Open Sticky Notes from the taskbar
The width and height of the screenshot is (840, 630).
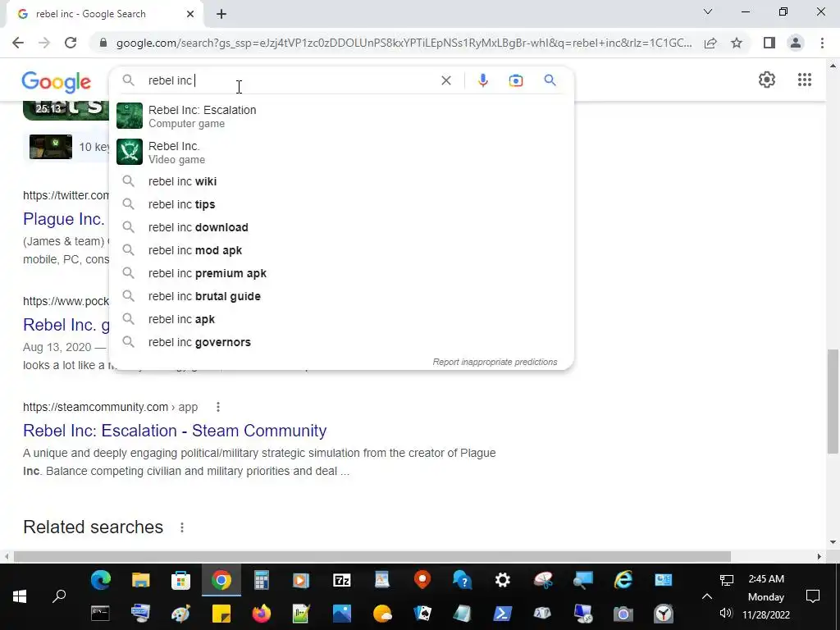[221, 614]
